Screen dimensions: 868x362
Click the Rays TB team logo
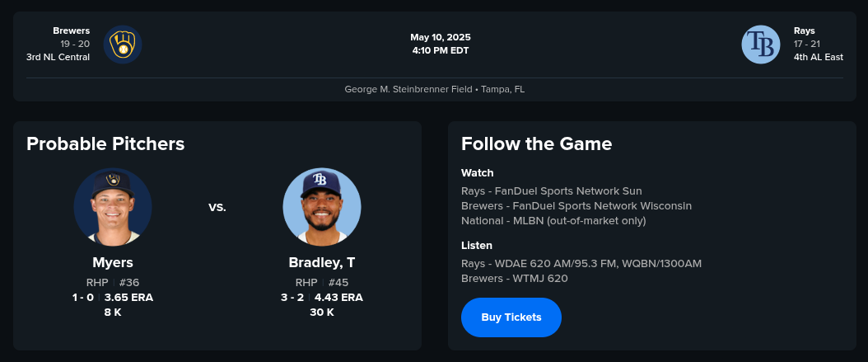(x=760, y=45)
